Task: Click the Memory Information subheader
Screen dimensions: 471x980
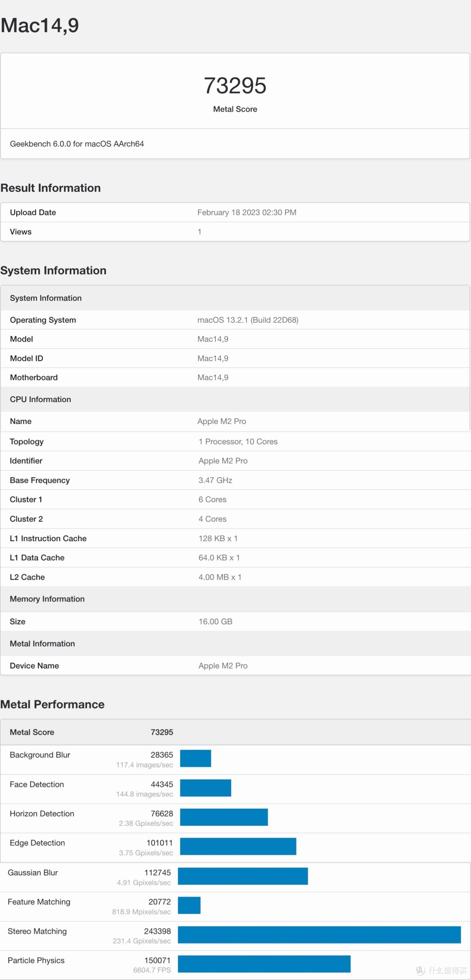Action: coord(47,599)
